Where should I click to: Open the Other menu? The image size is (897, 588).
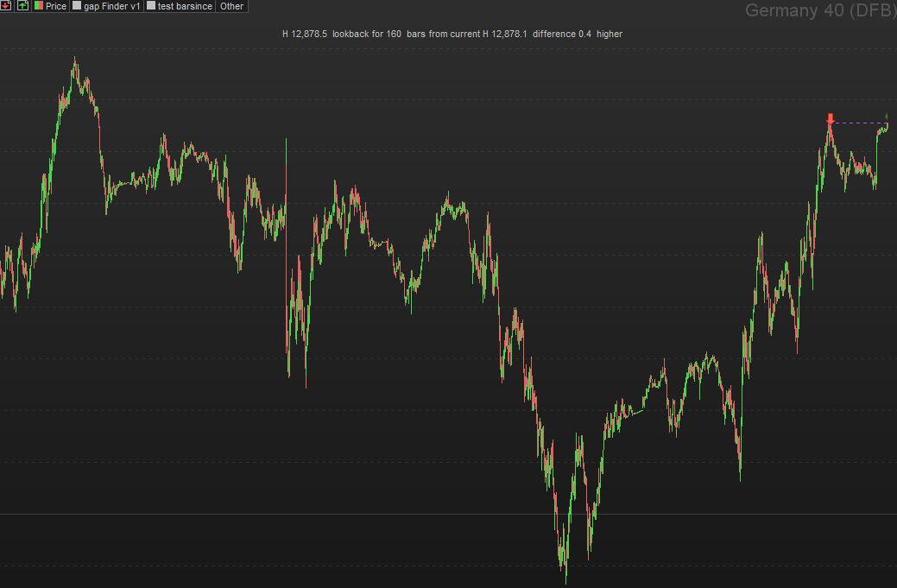(x=231, y=6)
